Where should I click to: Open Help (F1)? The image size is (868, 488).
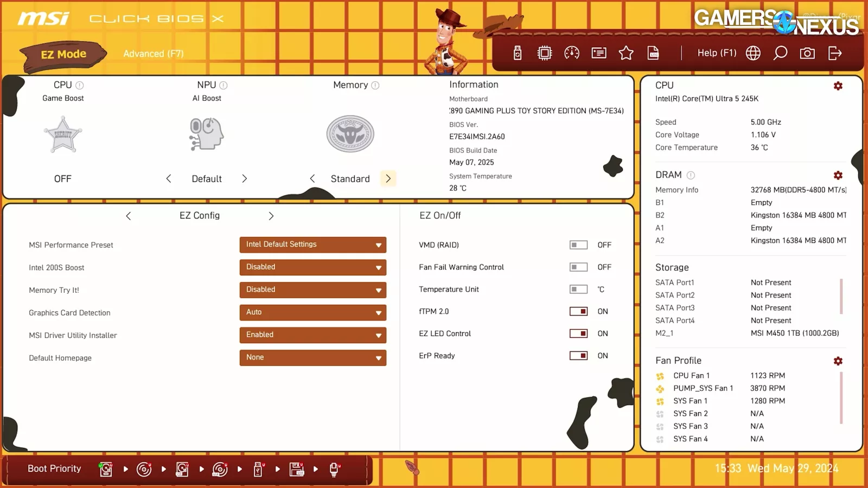click(x=717, y=53)
